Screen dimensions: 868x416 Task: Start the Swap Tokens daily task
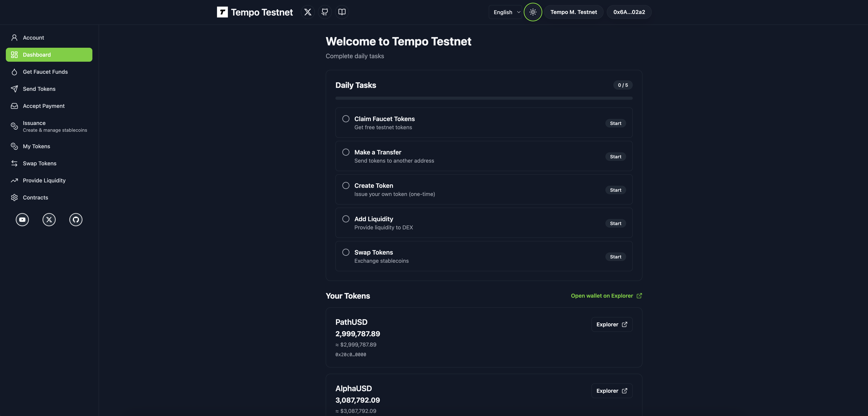click(615, 257)
